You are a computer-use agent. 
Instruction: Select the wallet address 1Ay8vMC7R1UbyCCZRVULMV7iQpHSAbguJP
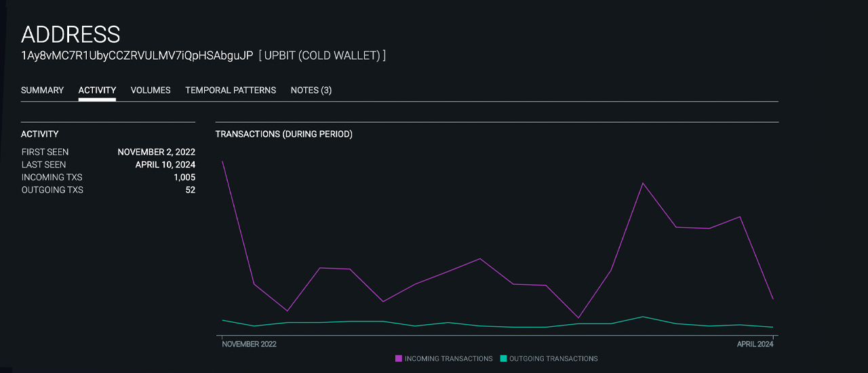[137, 56]
